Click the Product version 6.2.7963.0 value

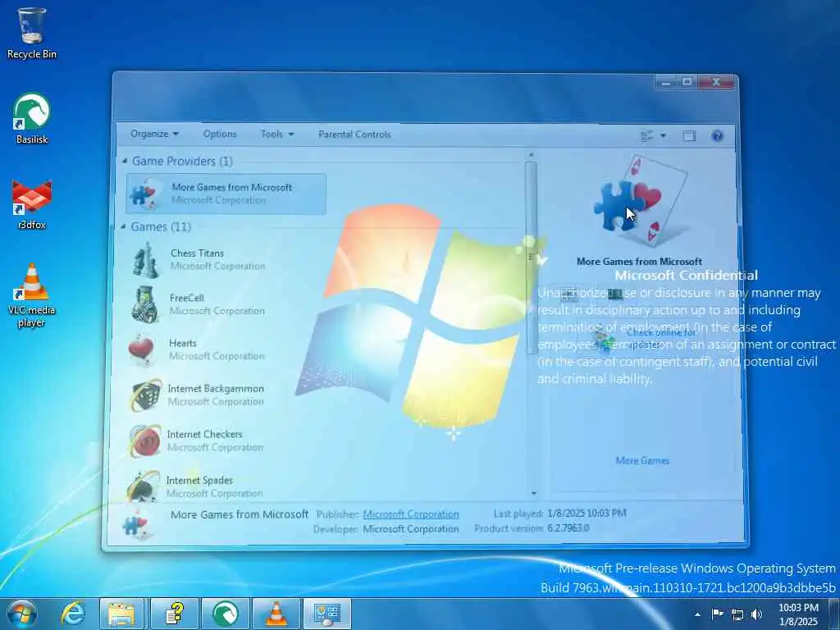(568, 527)
